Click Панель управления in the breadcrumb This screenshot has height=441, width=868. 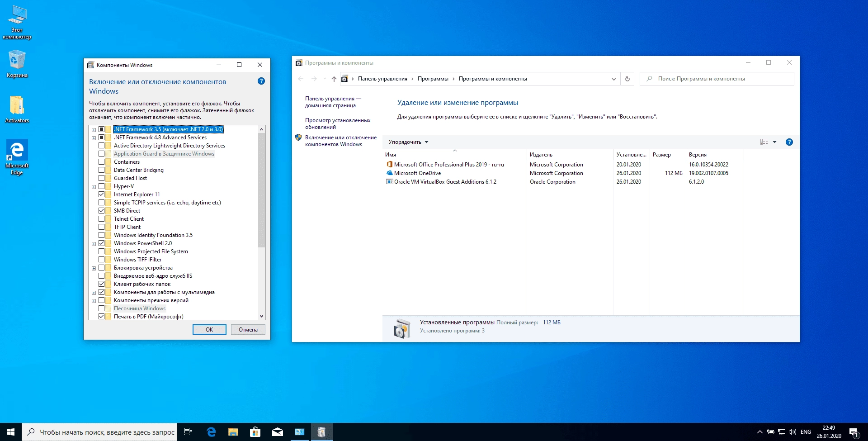pyautogui.click(x=382, y=79)
